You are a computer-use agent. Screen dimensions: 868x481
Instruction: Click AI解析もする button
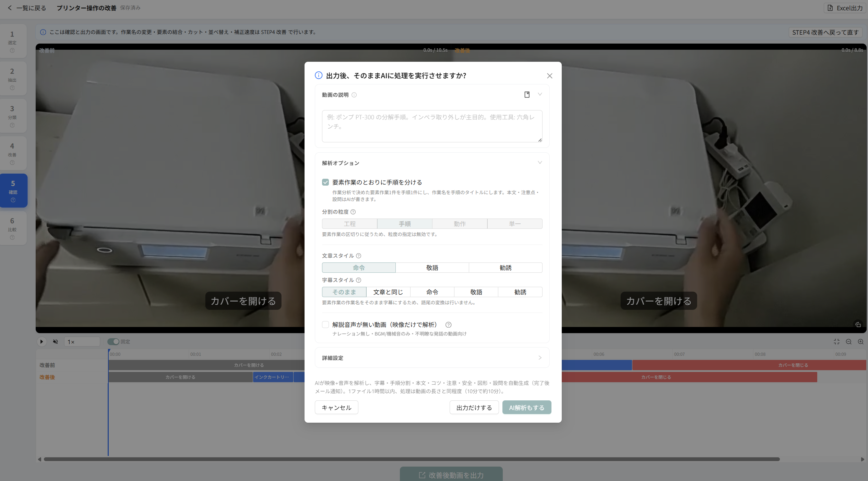[527, 408]
